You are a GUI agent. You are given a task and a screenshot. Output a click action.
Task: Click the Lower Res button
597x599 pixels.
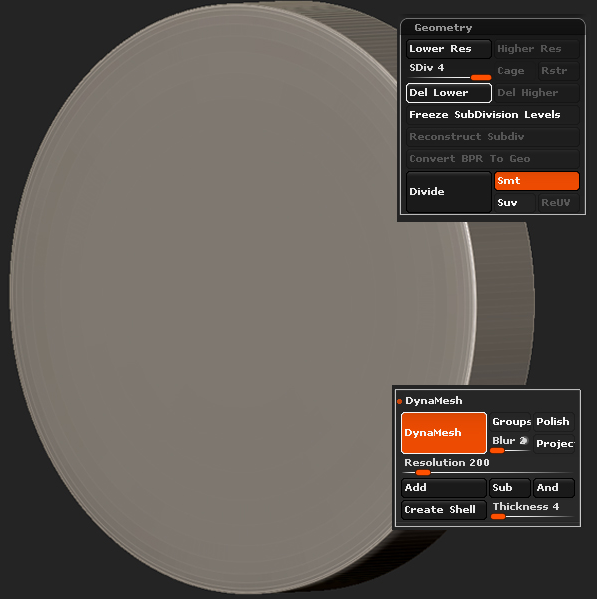(448, 49)
